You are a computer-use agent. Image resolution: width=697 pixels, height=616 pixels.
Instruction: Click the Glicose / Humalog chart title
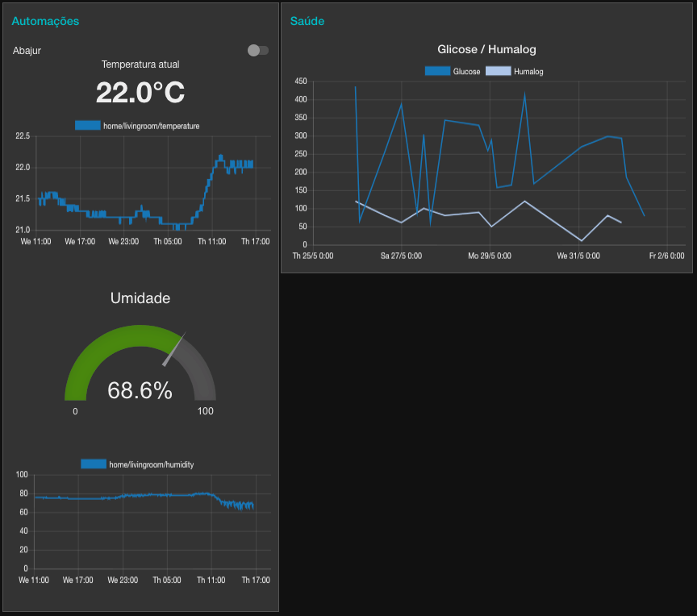[486, 49]
